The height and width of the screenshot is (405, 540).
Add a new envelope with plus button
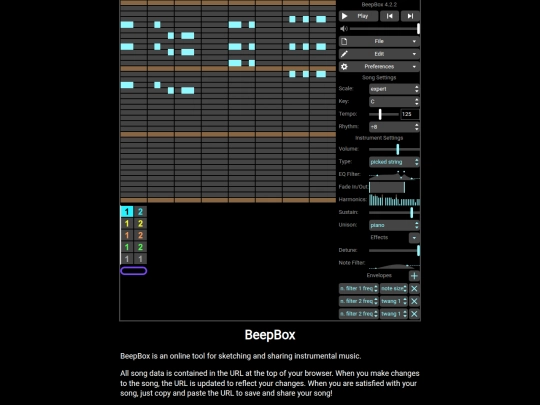tap(414, 276)
